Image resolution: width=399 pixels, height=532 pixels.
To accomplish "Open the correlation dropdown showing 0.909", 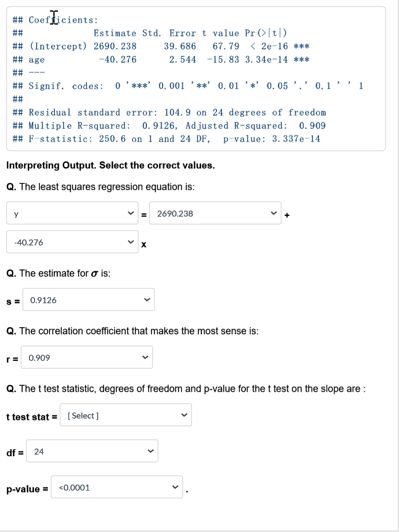I will click(x=87, y=357).
